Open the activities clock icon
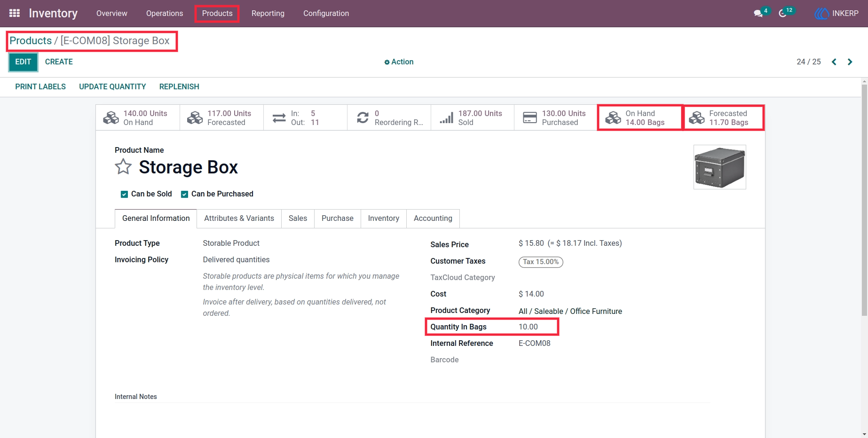This screenshot has width=868, height=438. pyautogui.click(x=783, y=13)
